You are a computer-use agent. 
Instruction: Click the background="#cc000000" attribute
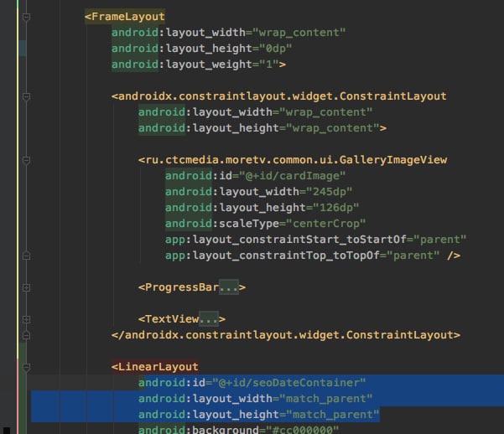[x=238, y=430]
